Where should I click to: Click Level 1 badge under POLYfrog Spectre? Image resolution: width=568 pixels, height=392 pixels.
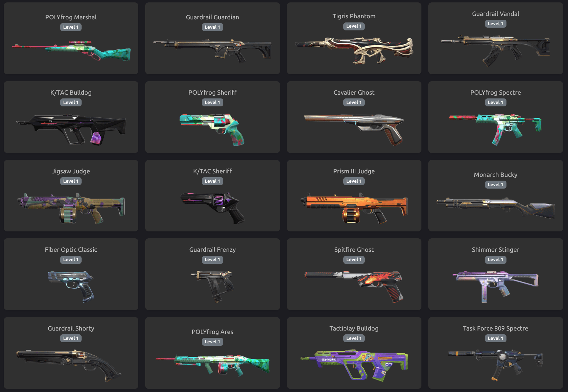tap(495, 102)
